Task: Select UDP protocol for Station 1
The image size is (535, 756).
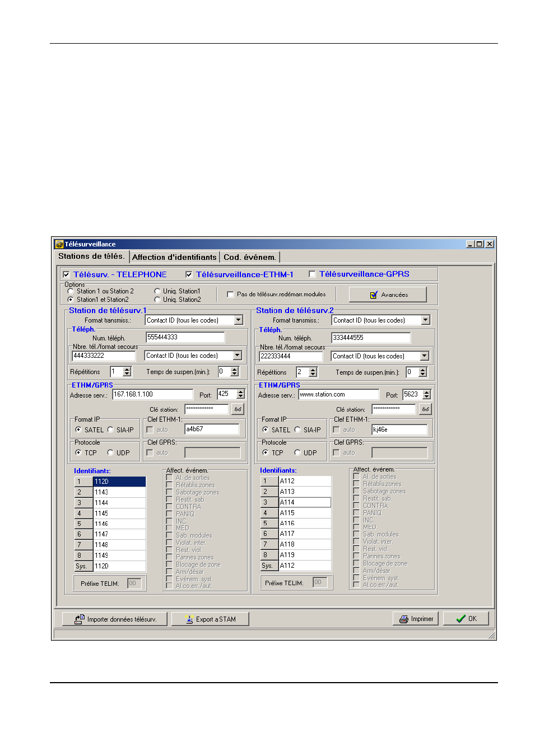Action: tap(110, 452)
